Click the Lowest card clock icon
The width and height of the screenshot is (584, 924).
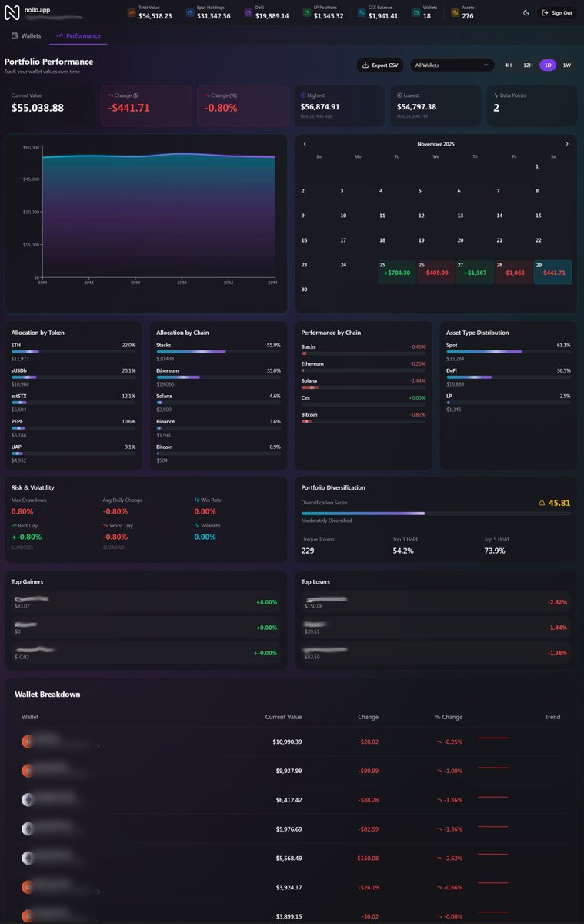[399, 95]
